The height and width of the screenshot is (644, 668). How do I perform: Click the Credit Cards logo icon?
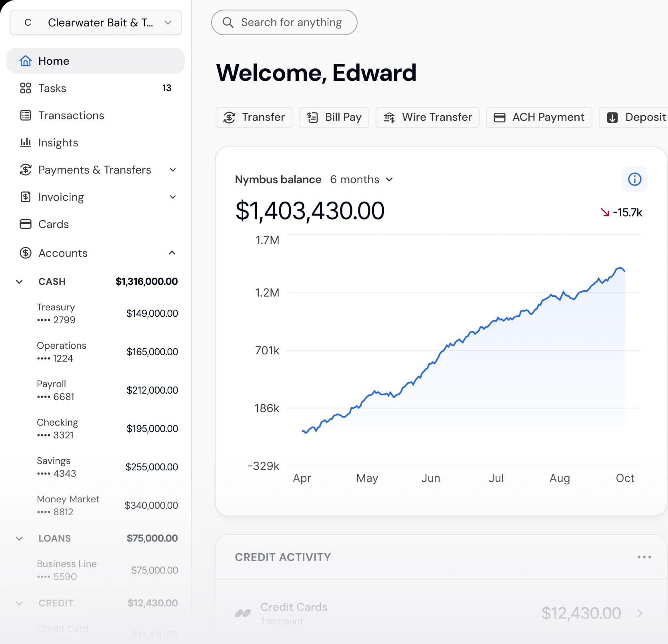pyautogui.click(x=243, y=613)
